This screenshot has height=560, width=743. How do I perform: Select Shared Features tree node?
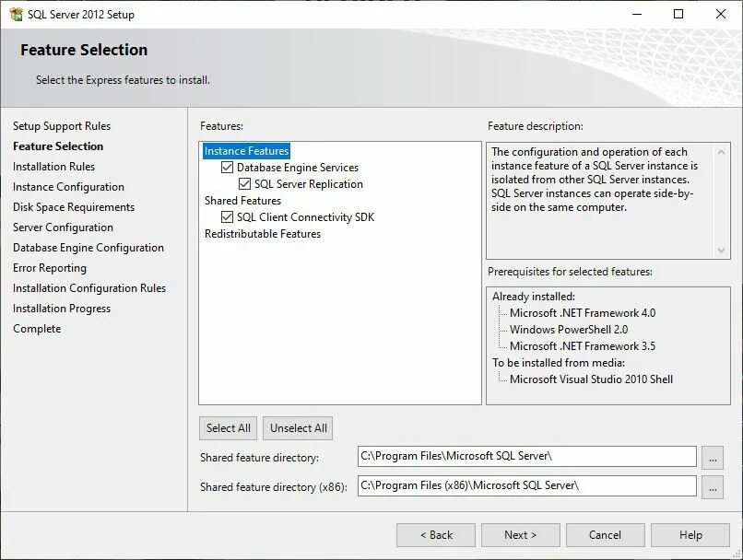[x=242, y=201]
